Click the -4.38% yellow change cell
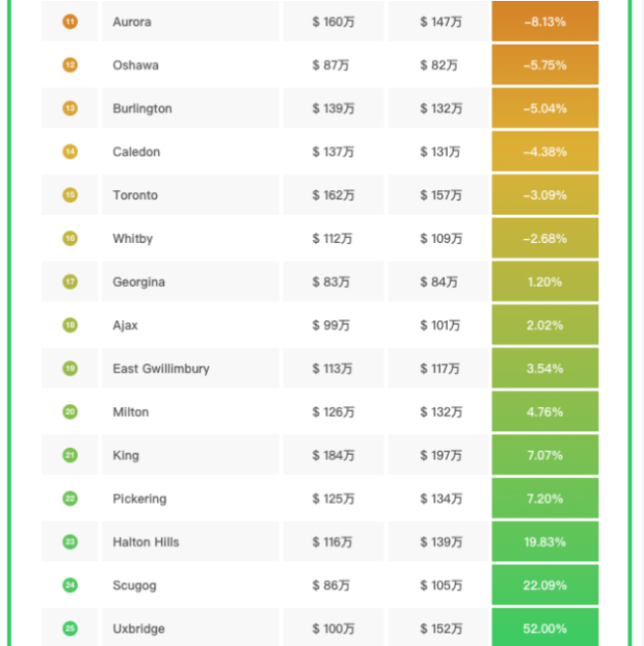Viewport: 644px width, 646px height. (x=544, y=152)
